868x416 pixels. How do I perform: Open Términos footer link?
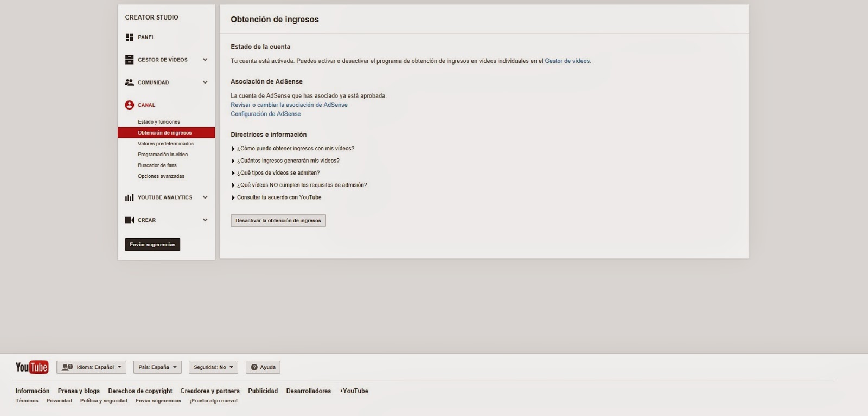pos(27,401)
